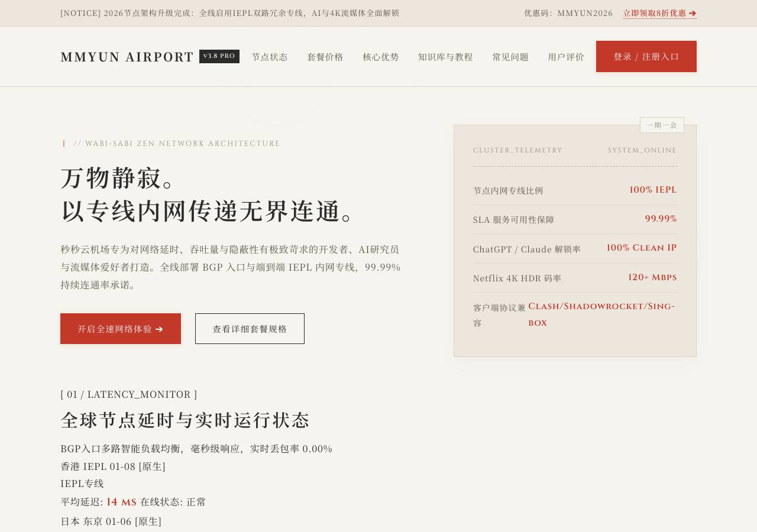Click the 100% Clean IP value
This screenshot has height=532, width=757.
[x=642, y=248]
